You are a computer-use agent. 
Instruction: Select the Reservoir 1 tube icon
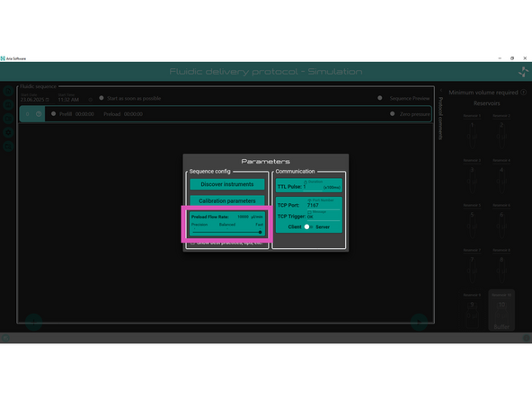tap(472, 135)
